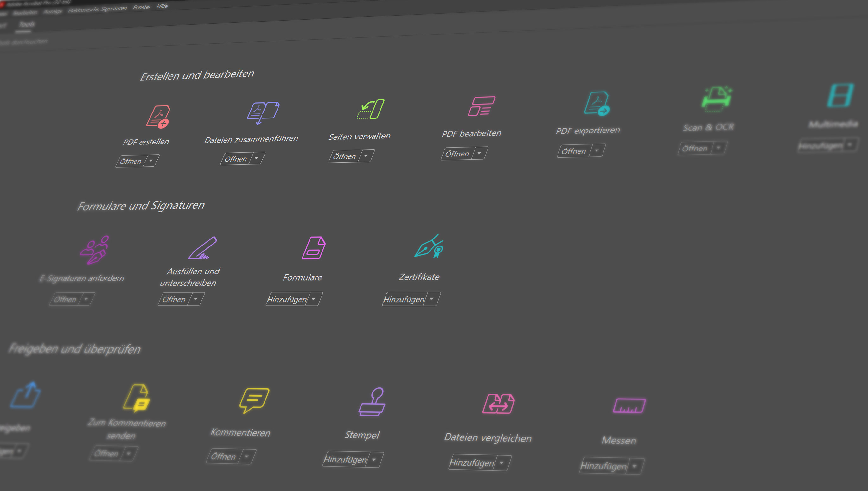The height and width of the screenshot is (491, 868).
Task: Open the PDF bearbeiten tool icon
Action: (482, 106)
